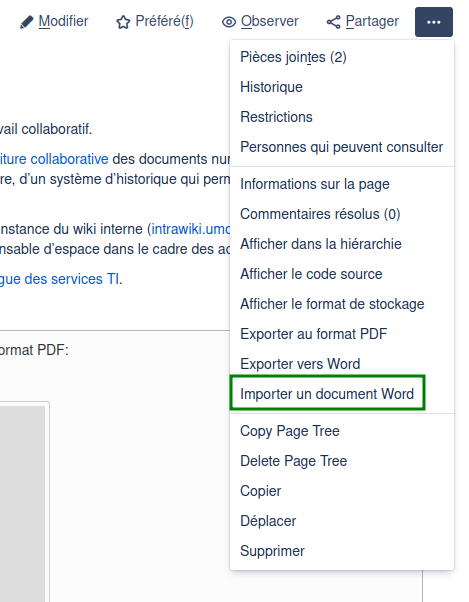Click the Partager share icon
469x602 pixels.
[333, 22]
